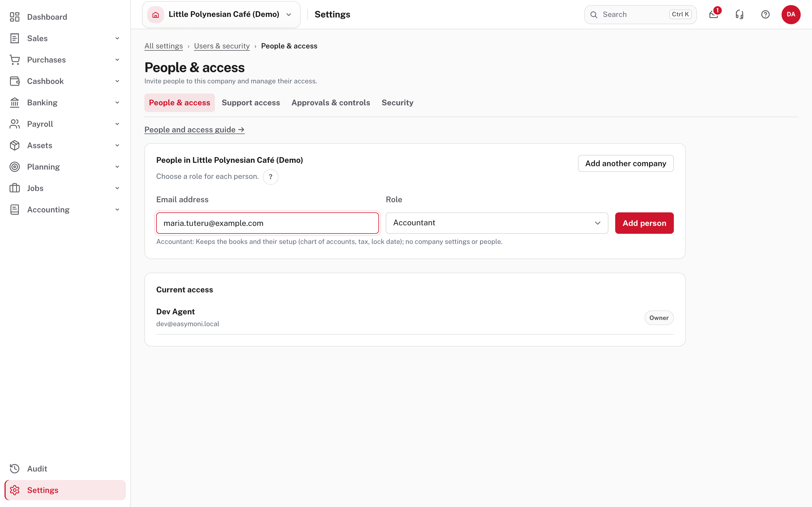Open the notifications inbox icon
812x507 pixels.
[x=714, y=14]
